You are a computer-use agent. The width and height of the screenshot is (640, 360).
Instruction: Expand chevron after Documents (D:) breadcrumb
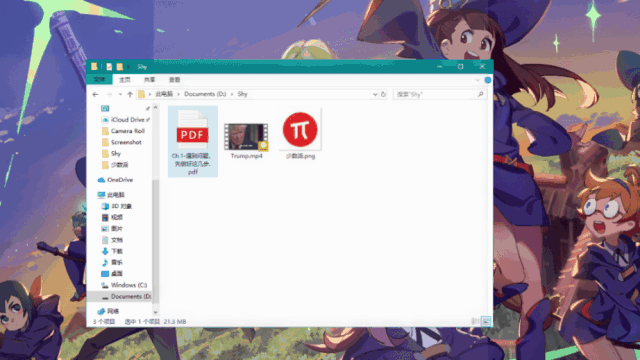coord(232,94)
